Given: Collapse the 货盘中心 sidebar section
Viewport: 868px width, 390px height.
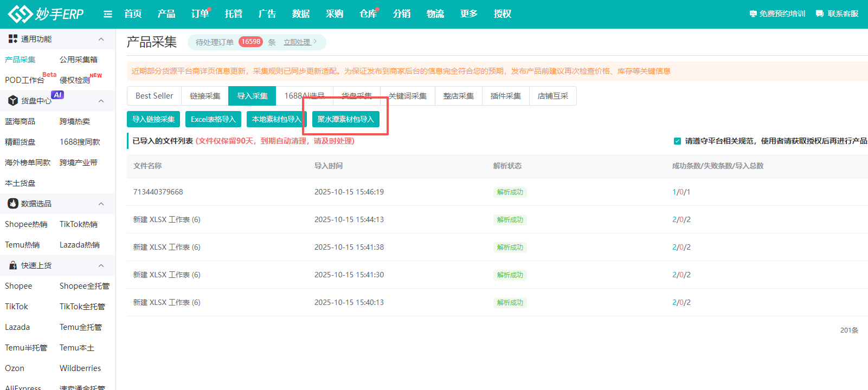Looking at the screenshot, I should click(x=101, y=101).
